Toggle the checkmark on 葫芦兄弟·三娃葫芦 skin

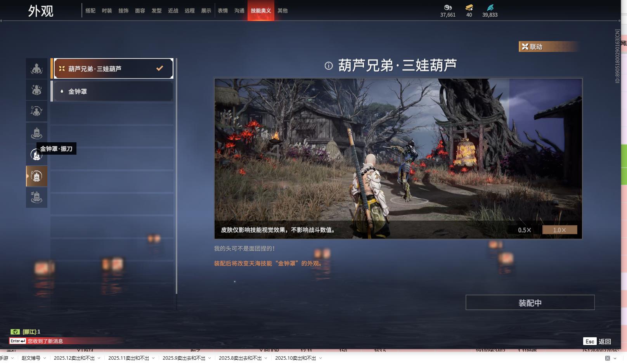tap(159, 69)
